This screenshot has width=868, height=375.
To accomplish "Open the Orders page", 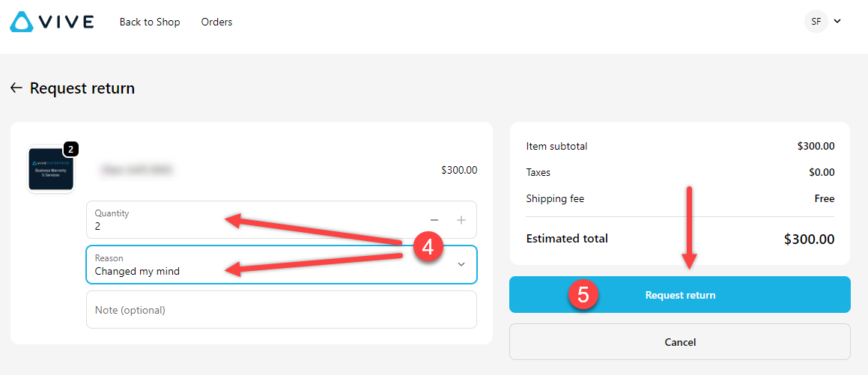I will pyautogui.click(x=216, y=22).
